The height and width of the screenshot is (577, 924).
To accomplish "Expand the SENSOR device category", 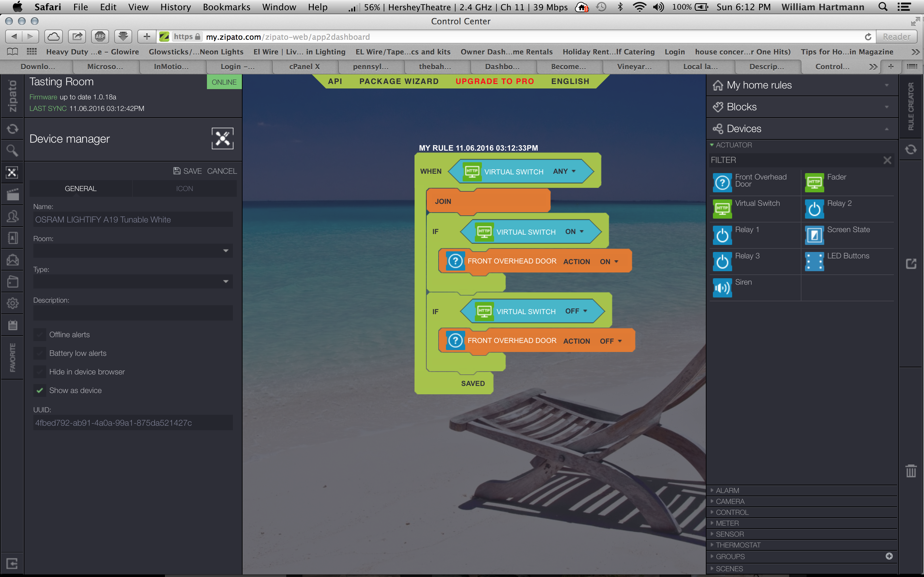I will [729, 534].
